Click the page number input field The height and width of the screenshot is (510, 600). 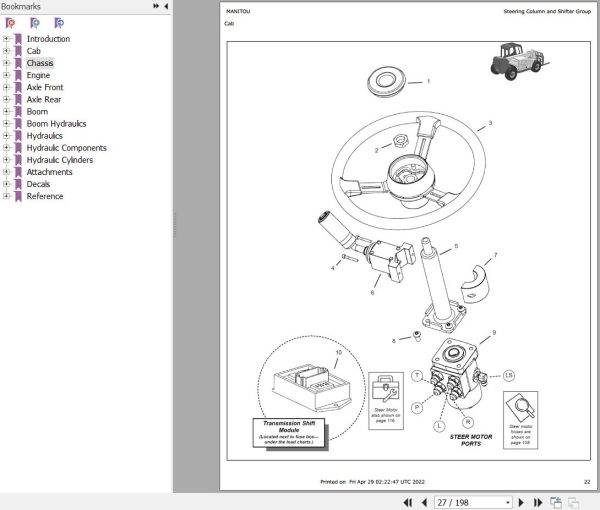click(x=469, y=502)
